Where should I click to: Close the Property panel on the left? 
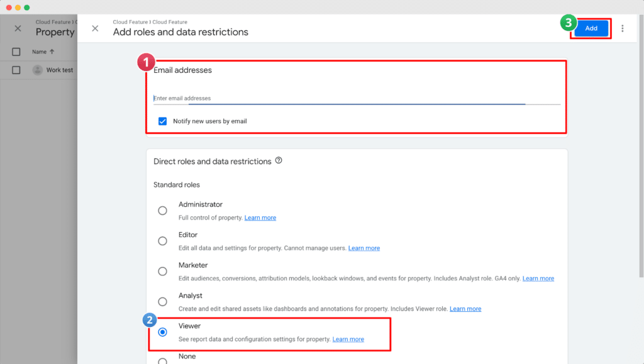[18, 28]
